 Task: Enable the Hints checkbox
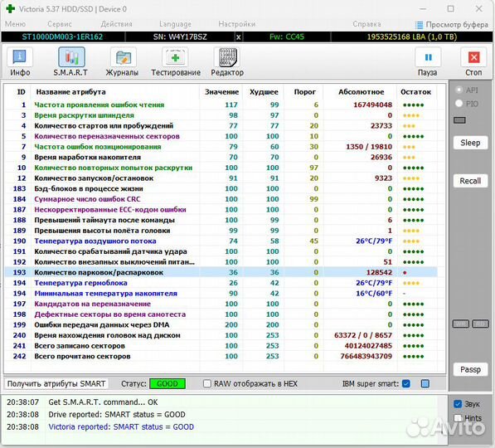pos(458,418)
